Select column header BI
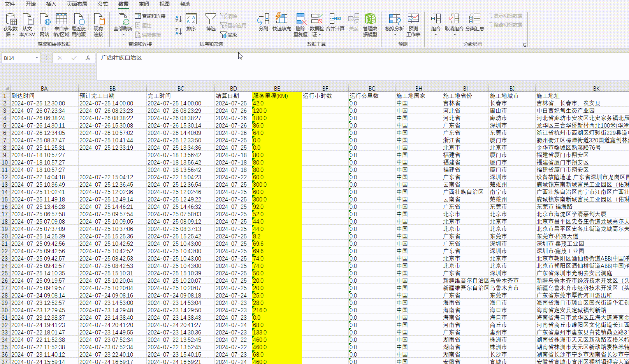This screenshot has width=629, height=364. click(466, 88)
